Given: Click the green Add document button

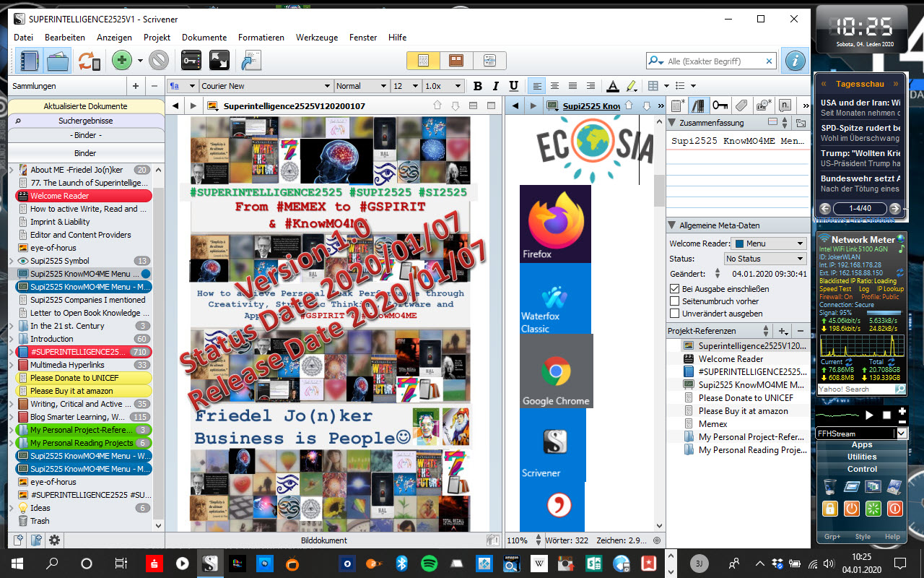Looking at the screenshot, I should (122, 61).
